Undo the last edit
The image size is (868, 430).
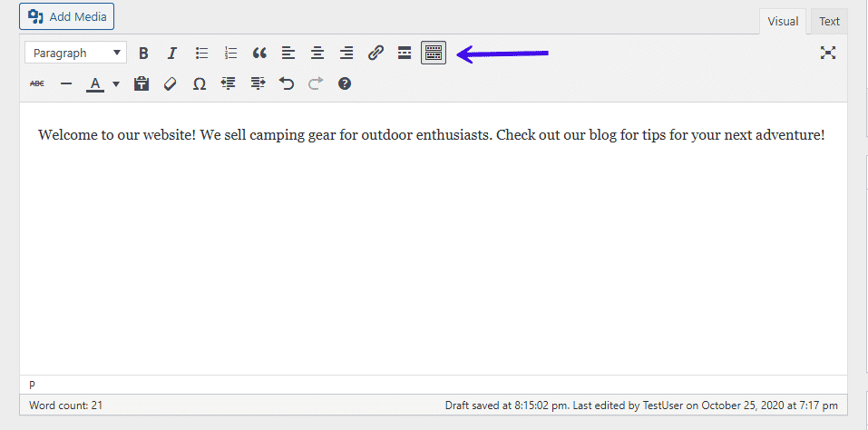pyautogui.click(x=287, y=83)
